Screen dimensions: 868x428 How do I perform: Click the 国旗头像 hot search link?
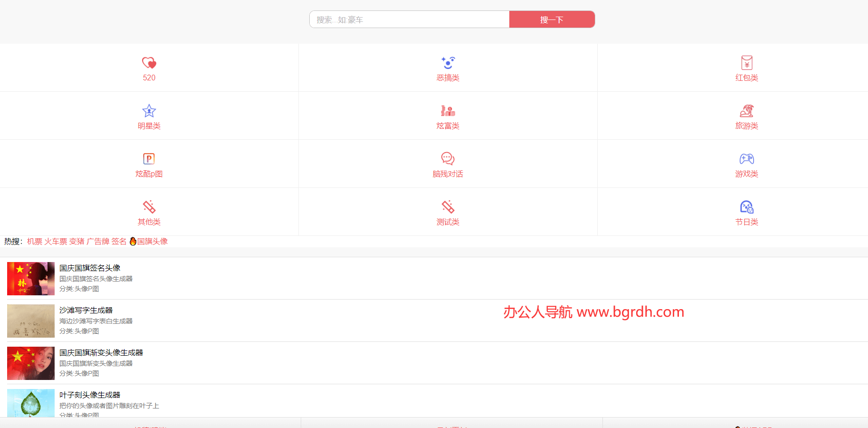(152, 242)
